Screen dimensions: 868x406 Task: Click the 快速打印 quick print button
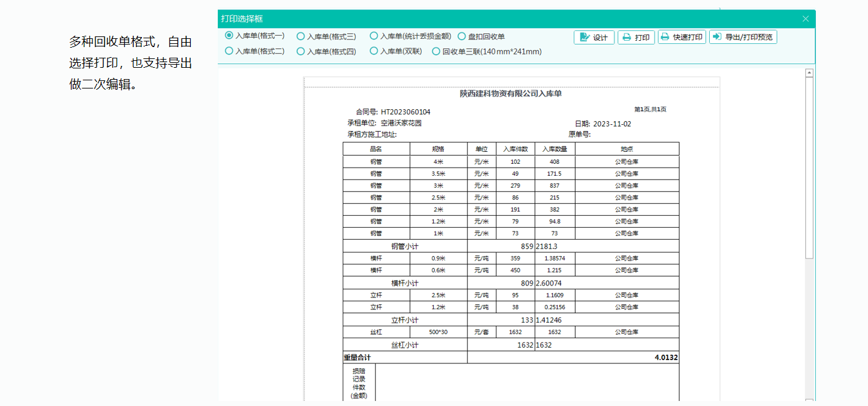681,37
